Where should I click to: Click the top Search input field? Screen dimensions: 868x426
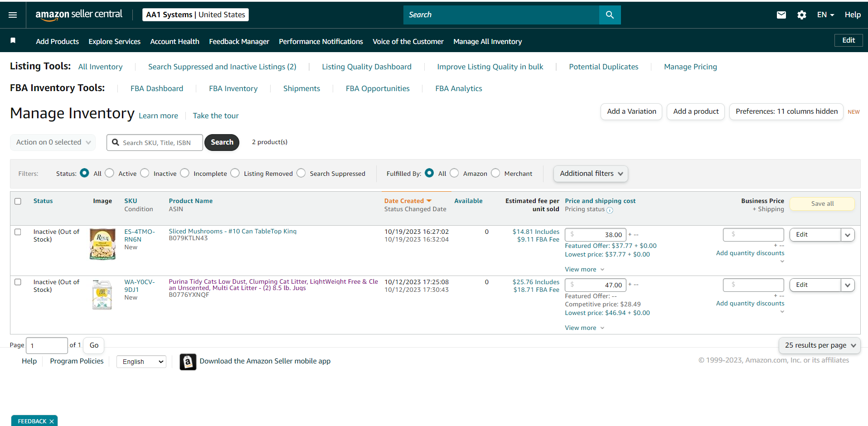tap(501, 15)
